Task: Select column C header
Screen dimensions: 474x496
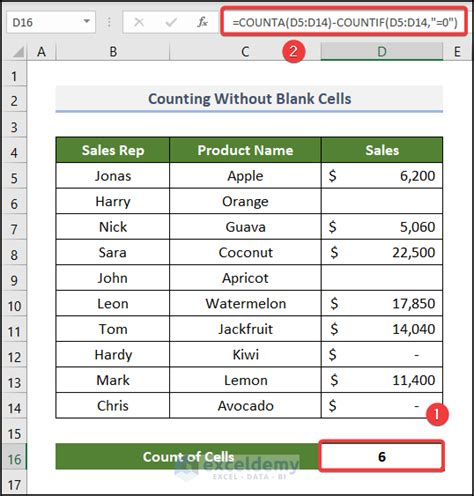Action: tap(245, 52)
